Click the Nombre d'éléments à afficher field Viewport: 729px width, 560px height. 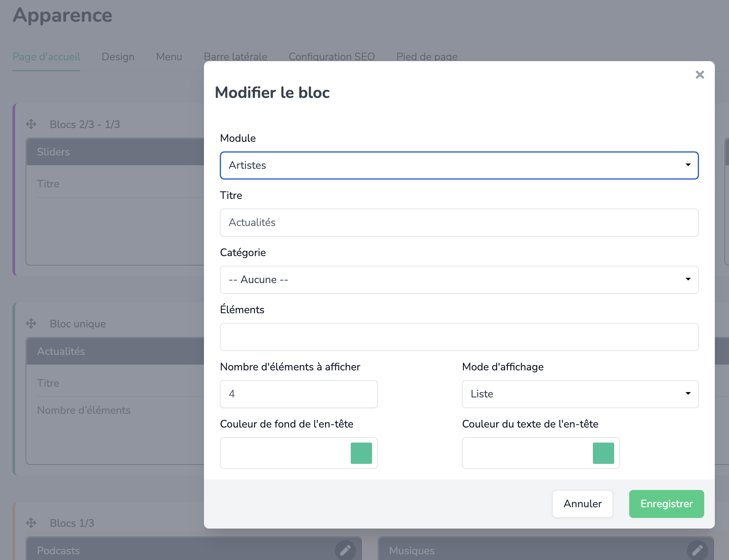click(298, 394)
